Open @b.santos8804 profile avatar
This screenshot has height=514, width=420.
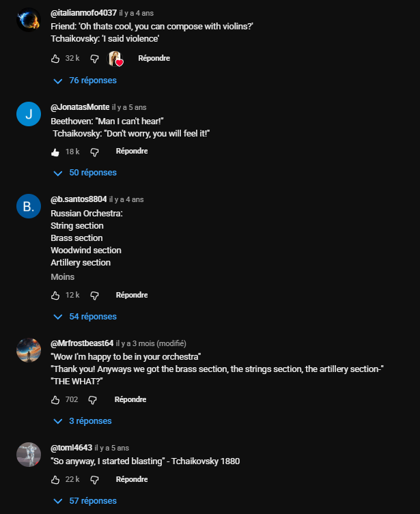pyautogui.click(x=29, y=208)
